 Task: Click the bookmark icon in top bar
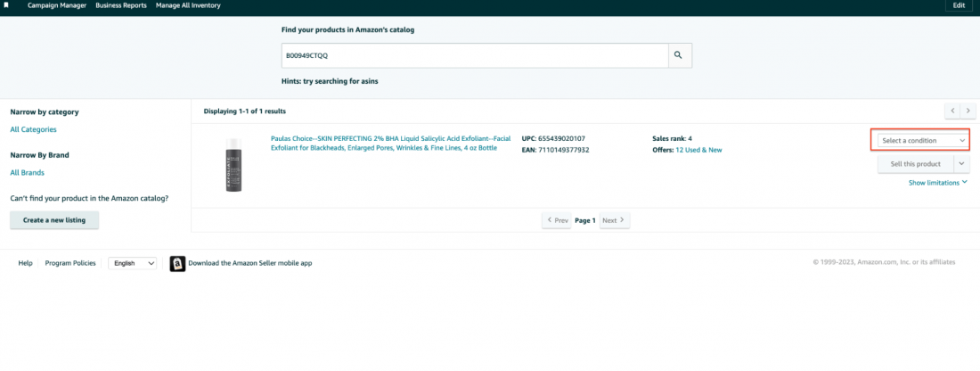click(6, 5)
